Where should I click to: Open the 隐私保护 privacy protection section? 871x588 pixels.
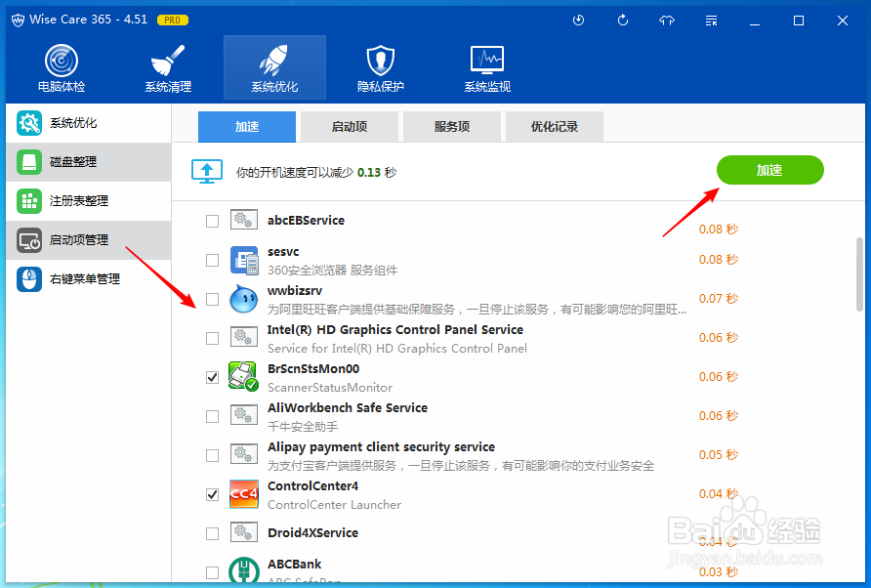pos(381,68)
